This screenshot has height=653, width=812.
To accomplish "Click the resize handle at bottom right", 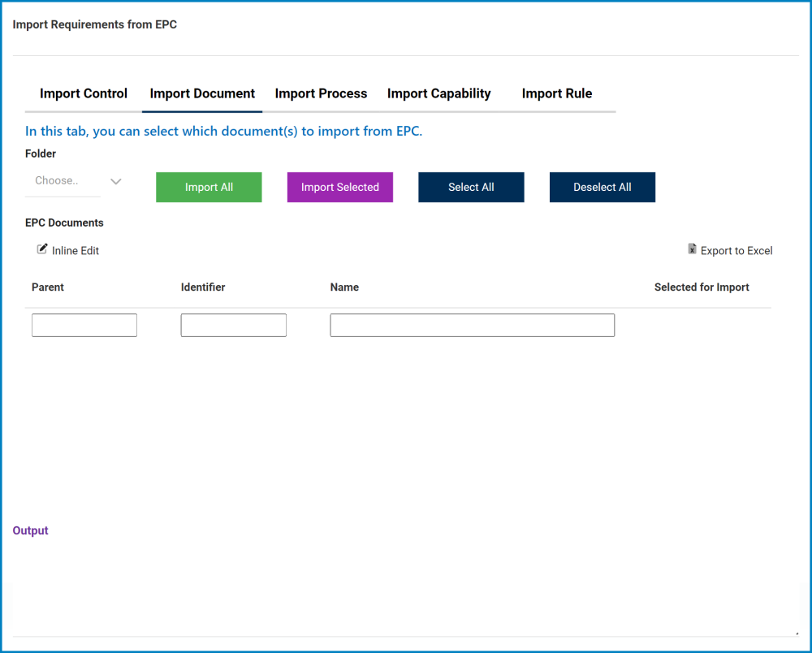I will [x=797, y=632].
